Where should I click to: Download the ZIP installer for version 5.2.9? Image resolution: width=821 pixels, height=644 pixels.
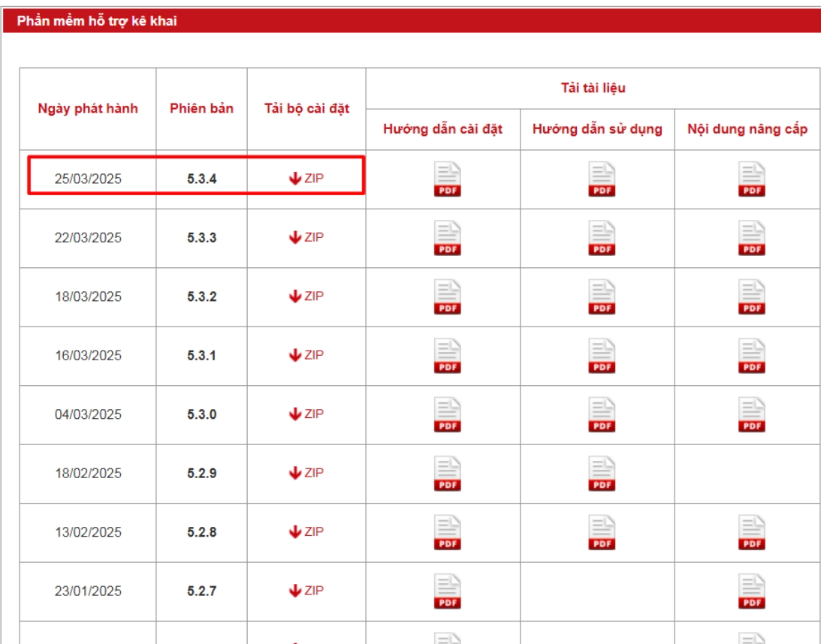click(306, 473)
